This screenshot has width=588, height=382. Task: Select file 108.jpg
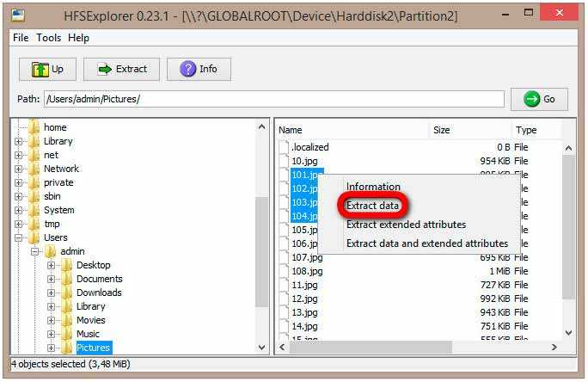(x=307, y=271)
